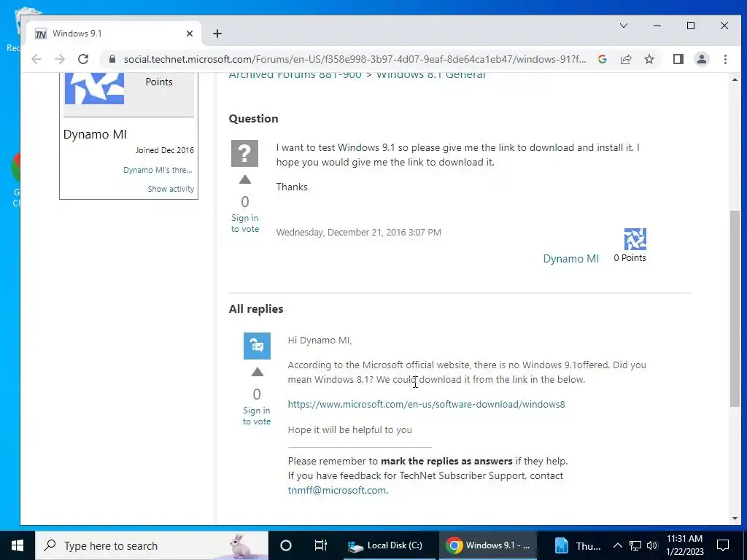The image size is (747, 560).
Task: Close the Windows 9.1 tab
Action: pos(190,34)
